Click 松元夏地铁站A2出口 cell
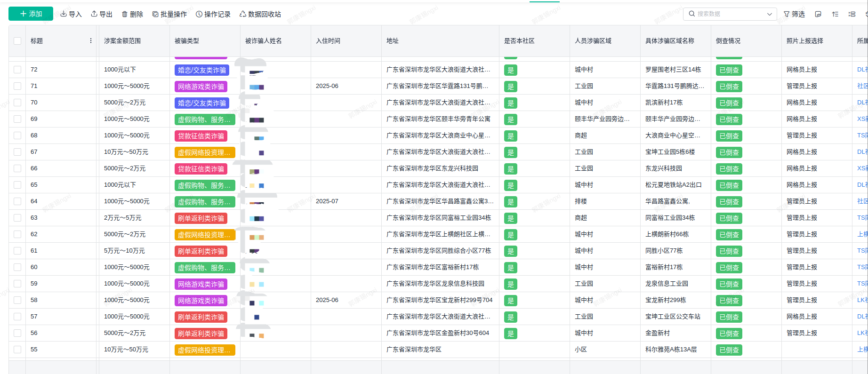The image size is (868, 374). click(674, 185)
